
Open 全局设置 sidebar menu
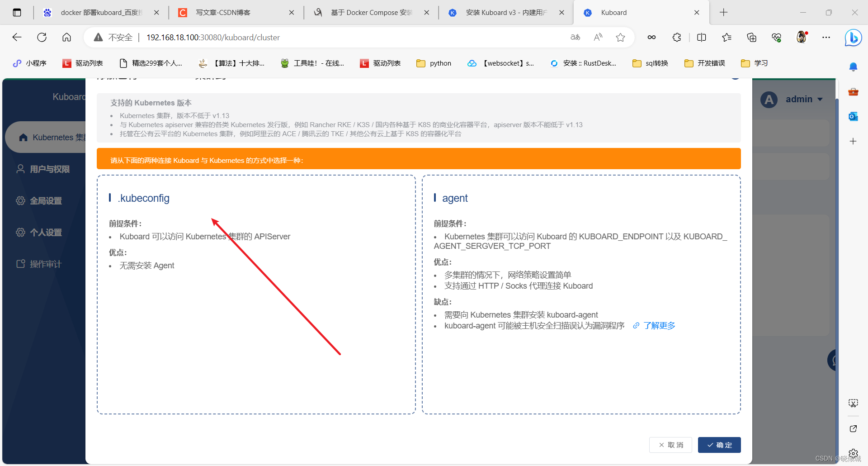point(39,201)
